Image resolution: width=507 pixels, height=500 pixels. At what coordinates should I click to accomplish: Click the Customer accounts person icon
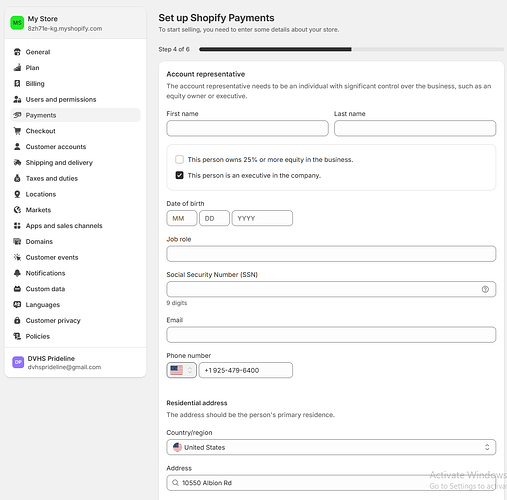tap(17, 147)
